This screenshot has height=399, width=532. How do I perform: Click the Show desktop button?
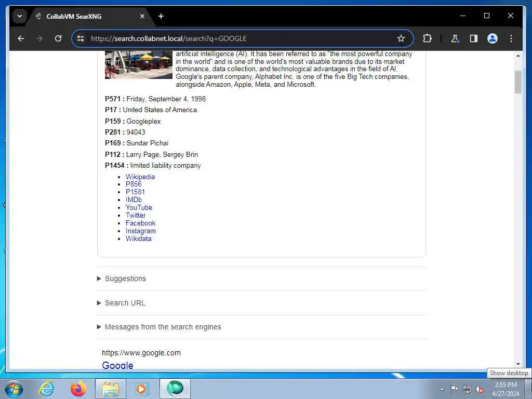pyautogui.click(x=529, y=389)
